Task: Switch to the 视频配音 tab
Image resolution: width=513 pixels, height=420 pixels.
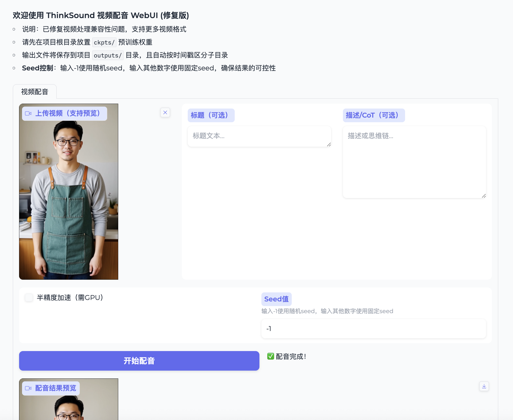Action: tap(35, 92)
